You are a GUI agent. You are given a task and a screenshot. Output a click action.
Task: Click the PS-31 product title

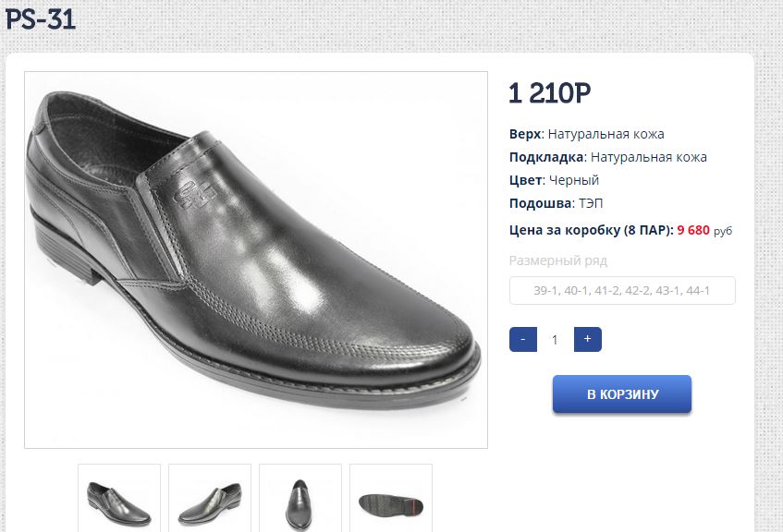40,19
